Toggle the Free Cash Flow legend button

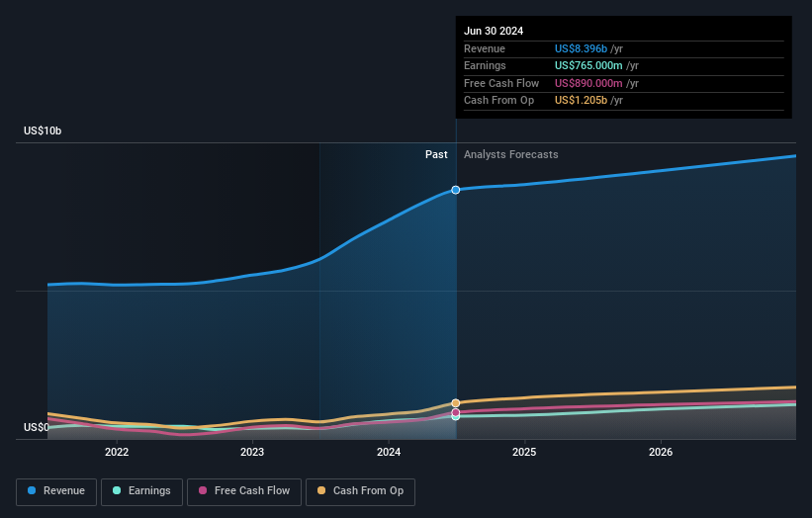[244, 491]
